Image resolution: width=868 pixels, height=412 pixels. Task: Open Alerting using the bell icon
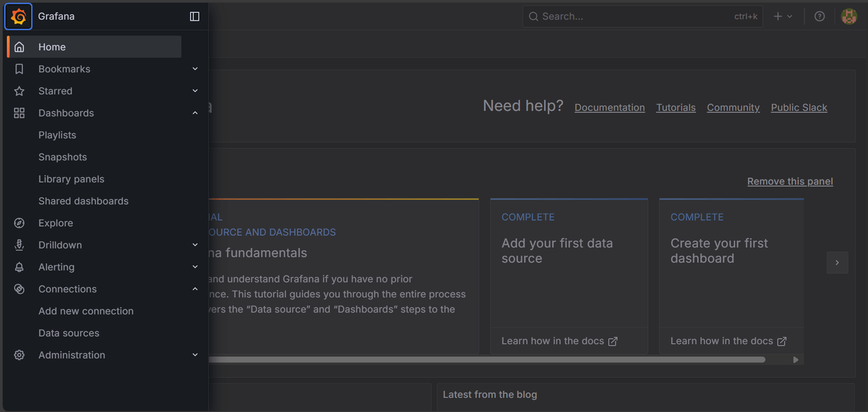[19, 267]
